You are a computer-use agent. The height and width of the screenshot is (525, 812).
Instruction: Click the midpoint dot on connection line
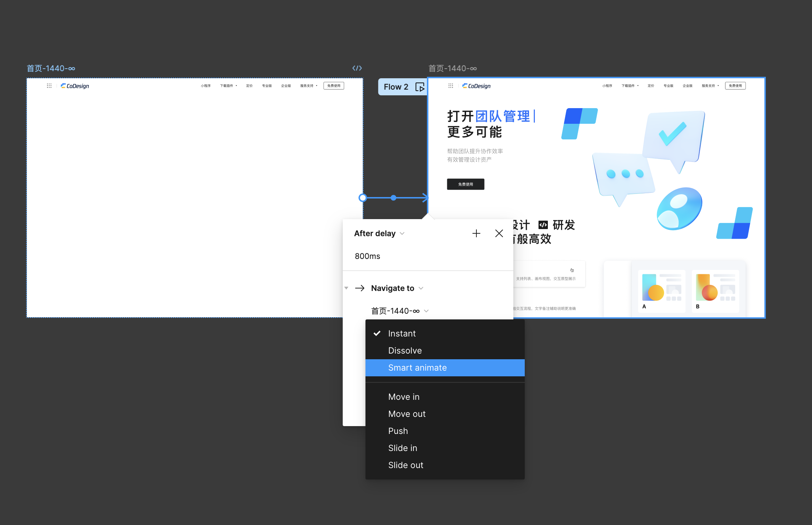point(393,198)
